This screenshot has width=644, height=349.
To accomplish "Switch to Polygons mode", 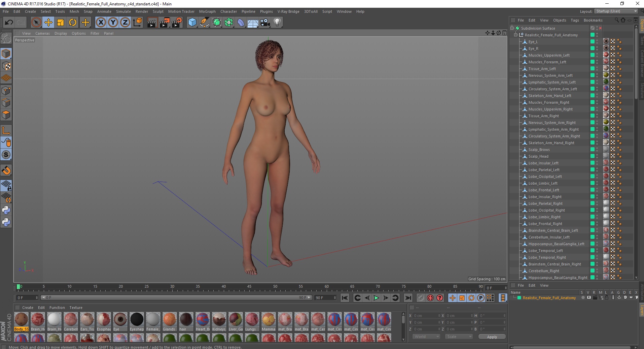I will 6,115.
